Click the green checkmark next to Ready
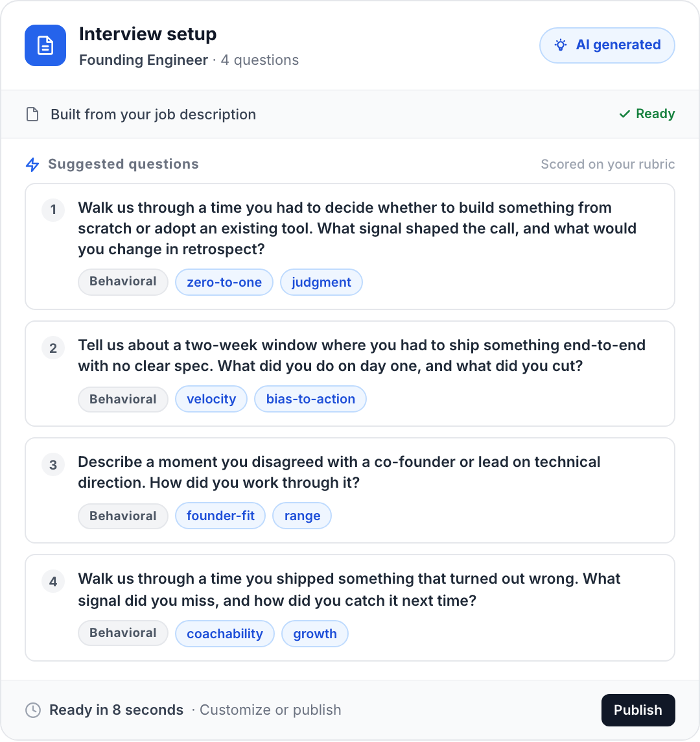 click(624, 114)
